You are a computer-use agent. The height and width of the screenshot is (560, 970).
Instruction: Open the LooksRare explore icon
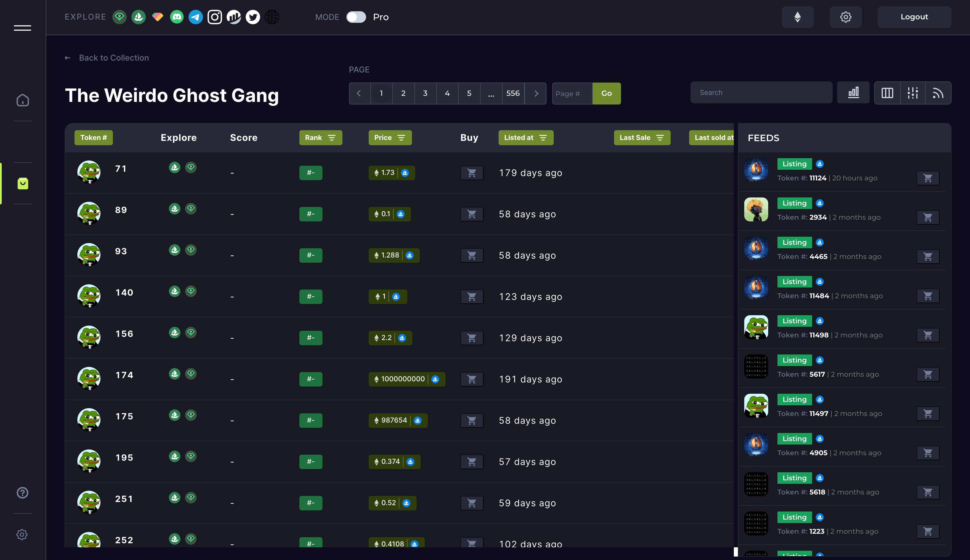(119, 17)
